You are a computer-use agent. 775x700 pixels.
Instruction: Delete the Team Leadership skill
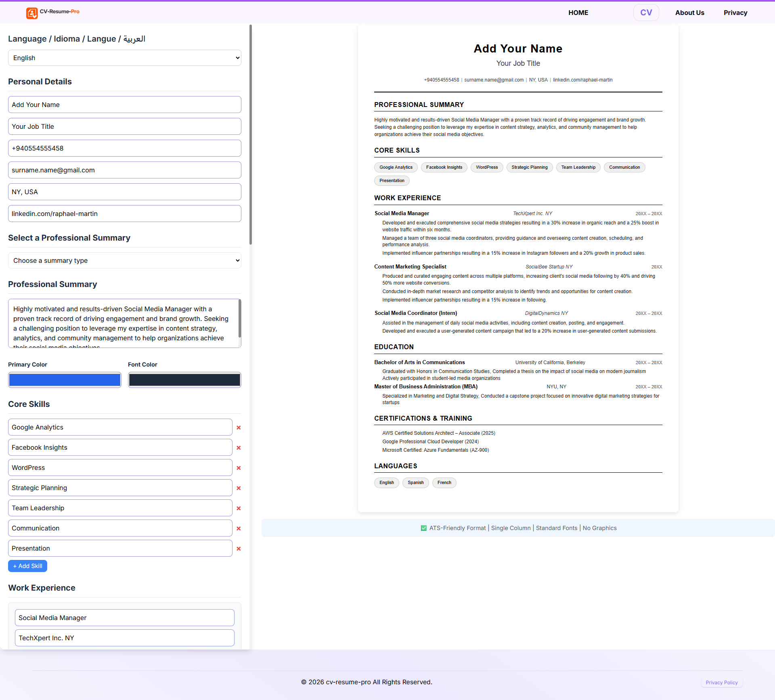coord(239,508)
